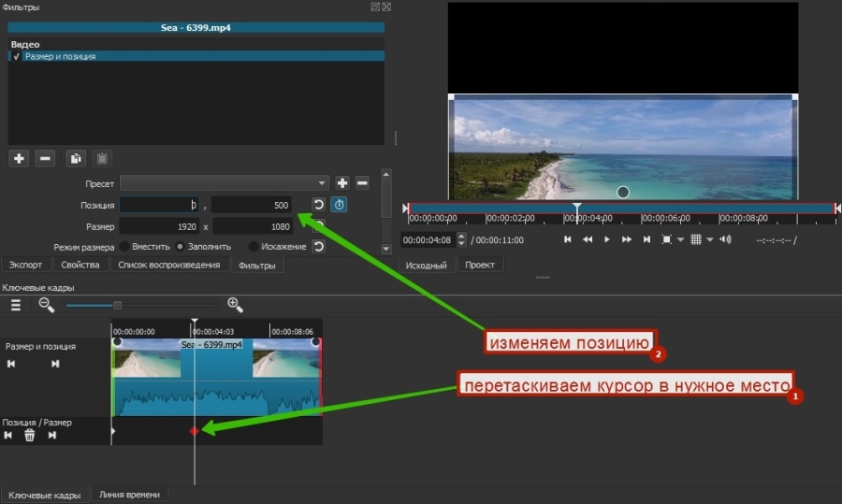Uncheck the Размер и позиция filter
842x504 pixels.
click(16, 57)
